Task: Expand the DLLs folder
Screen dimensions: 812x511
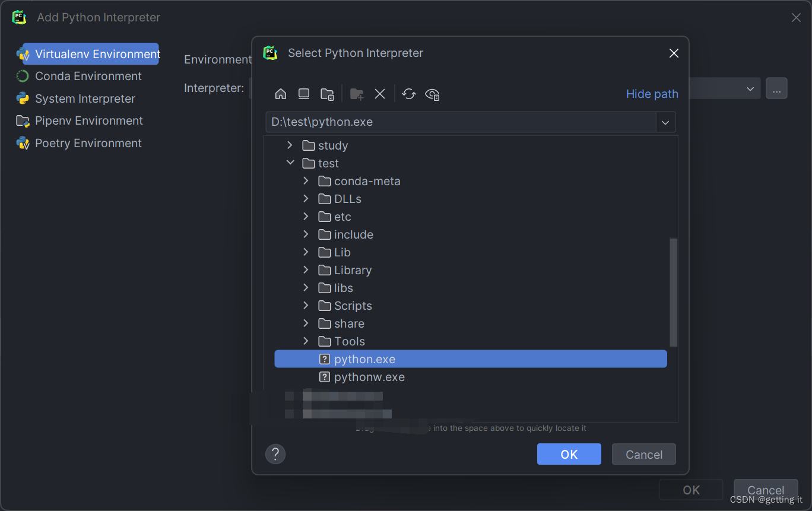Action: point(306,199)
